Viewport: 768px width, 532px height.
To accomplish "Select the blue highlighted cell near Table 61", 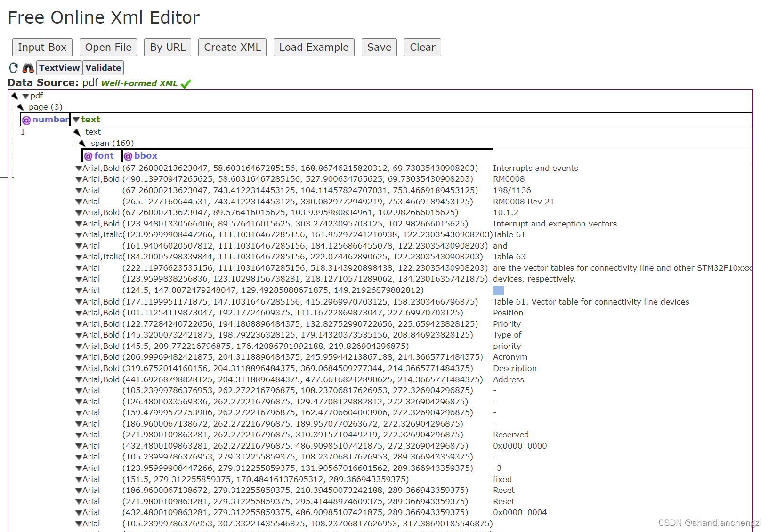I will 498,290.
